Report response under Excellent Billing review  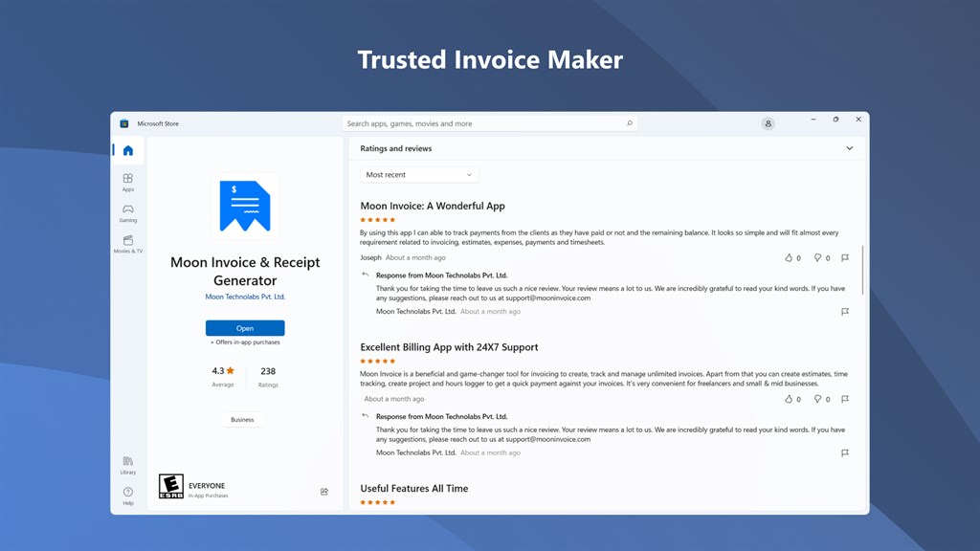point(845,452)
